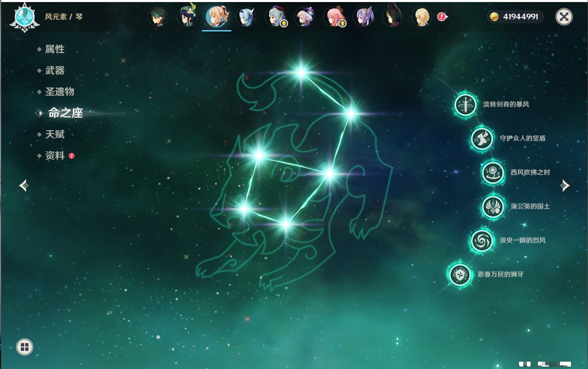Image resolution: width=588 pixels, height=369 pixels.
Task: Open the 恩眷万民的狮牙 shield constellation icon
Action: coord(460,274)
